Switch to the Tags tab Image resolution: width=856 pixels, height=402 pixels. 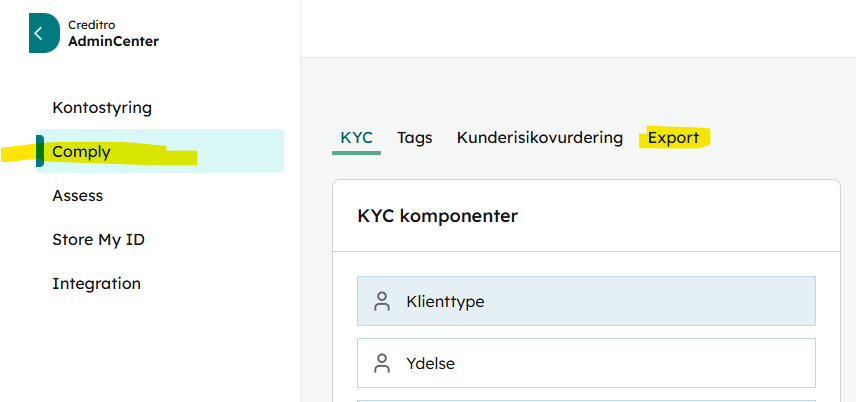[x=415, y=138]
